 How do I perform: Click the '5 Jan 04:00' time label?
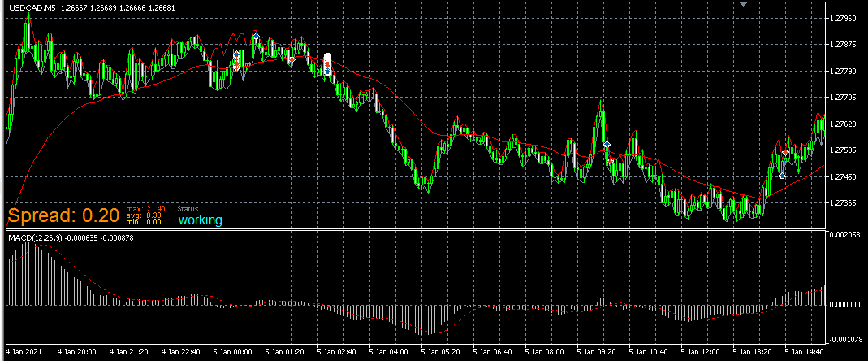[389, 351]
